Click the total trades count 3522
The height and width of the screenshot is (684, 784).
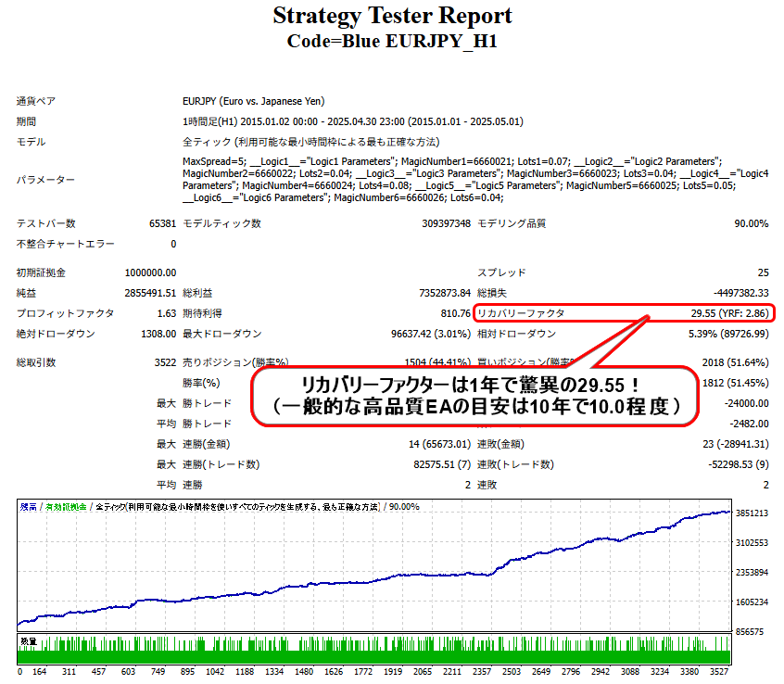(165, 362)
